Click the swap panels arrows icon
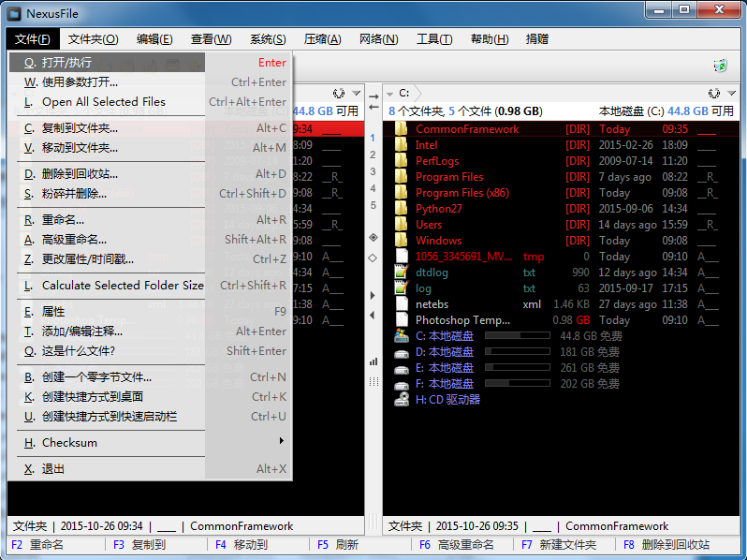 point(373,101)
